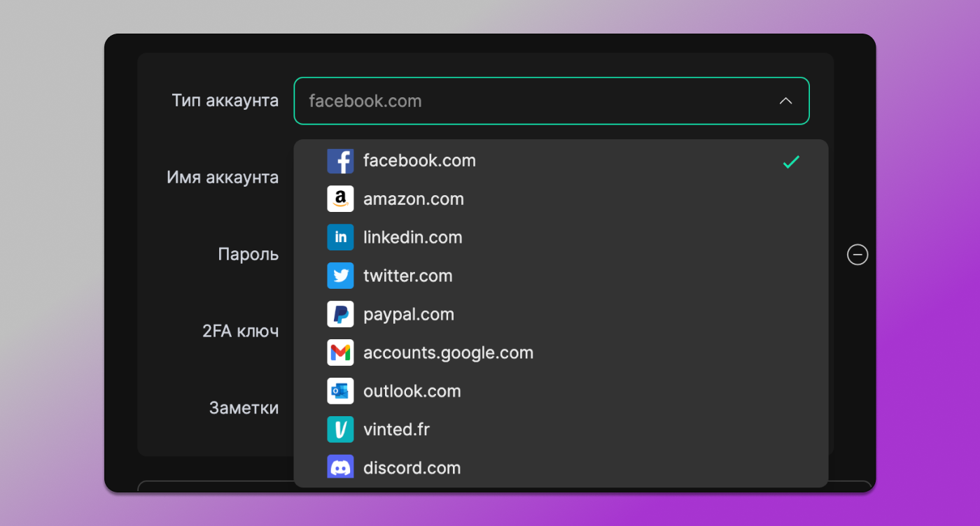This screenshot has height=526, width=980.
Task: Select the linkedin.com entry text
Action: point(412,237)
